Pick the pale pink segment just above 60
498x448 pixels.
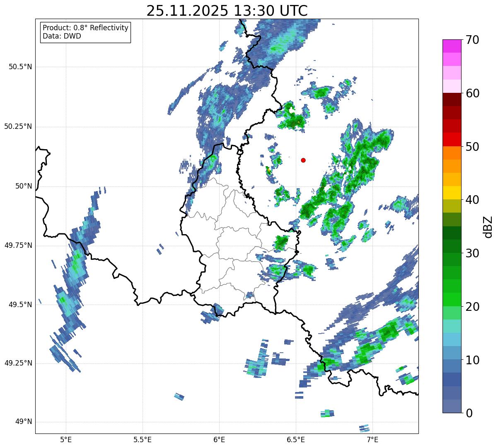(x=452, y=86)
